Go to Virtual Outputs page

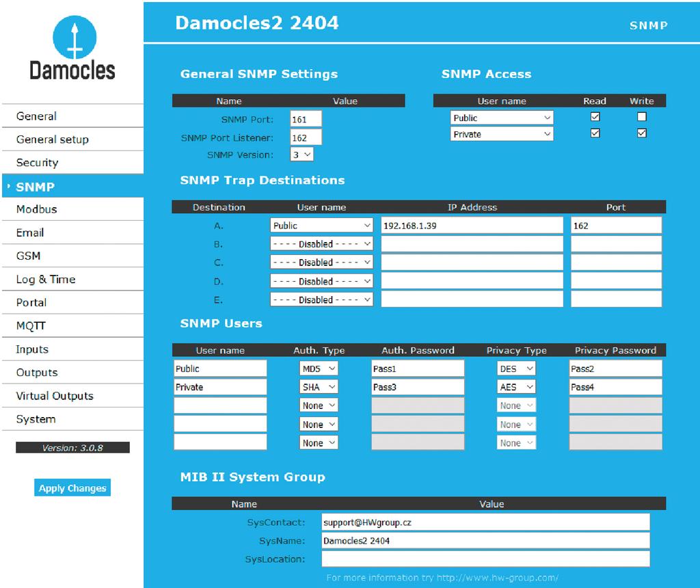pos(72,396)
